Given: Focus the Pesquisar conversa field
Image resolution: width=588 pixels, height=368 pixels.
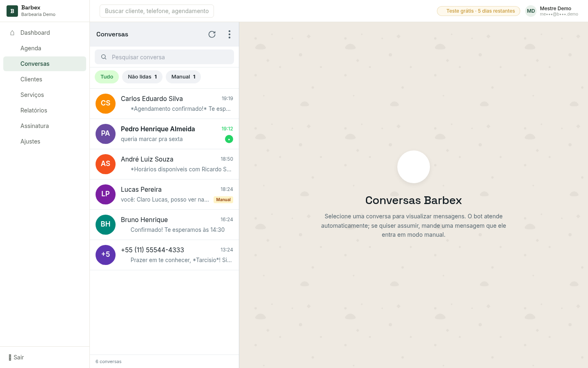Looking at the screenshot, I should pyautogui.click(x=164, y=57).
